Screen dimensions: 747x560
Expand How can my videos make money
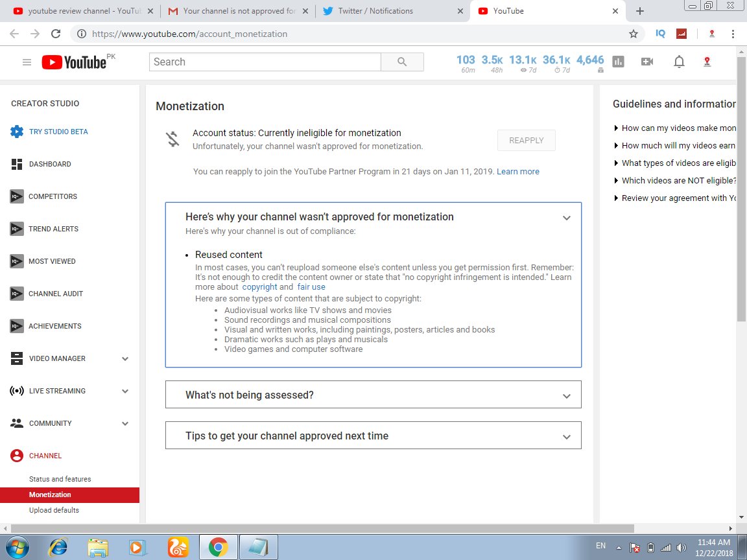(x=674, y=128)
